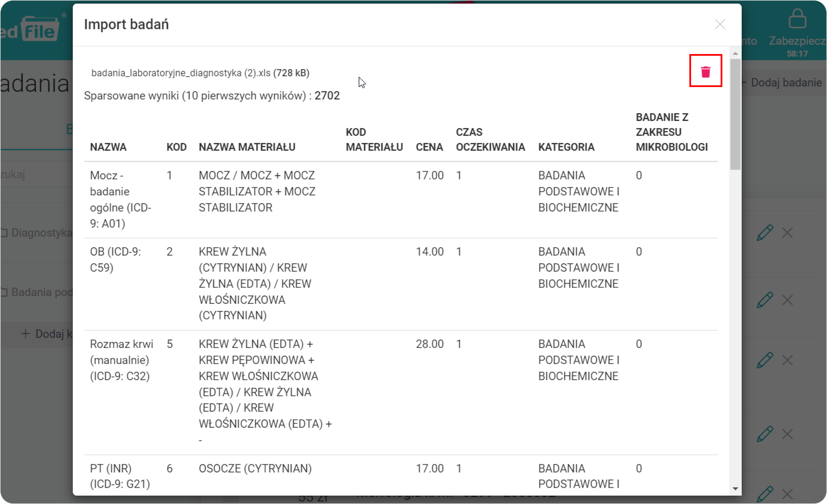The height and width of the screenshot is (504, 827).
Task: Click the KOD value 6 in the PT (INR) row
Action: click(x=169, y=468)
